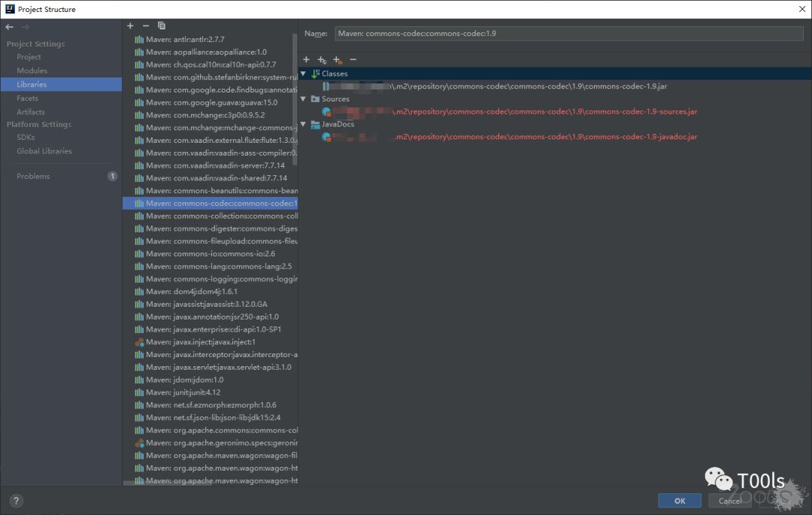Image resolution: width=812 pixels, height=515 pixels.
Task: Click the back navigation arrow
Action: (9, 26)
